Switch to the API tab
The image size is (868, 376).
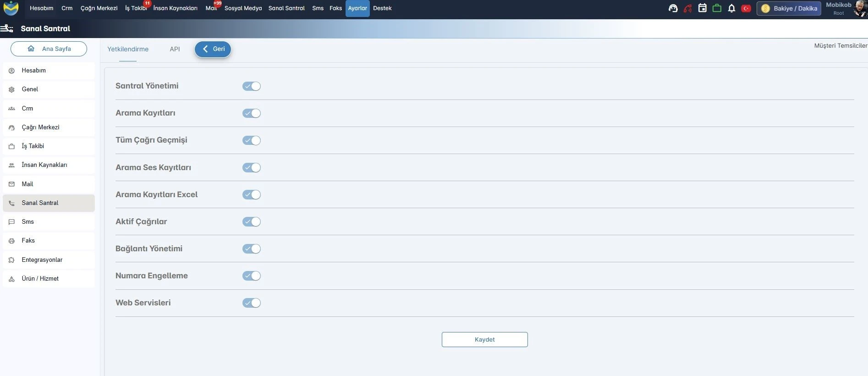pos(175,49)
